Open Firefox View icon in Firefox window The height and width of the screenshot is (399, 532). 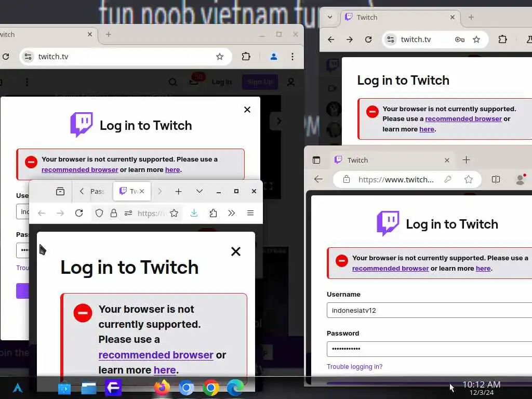coord(60,191)
